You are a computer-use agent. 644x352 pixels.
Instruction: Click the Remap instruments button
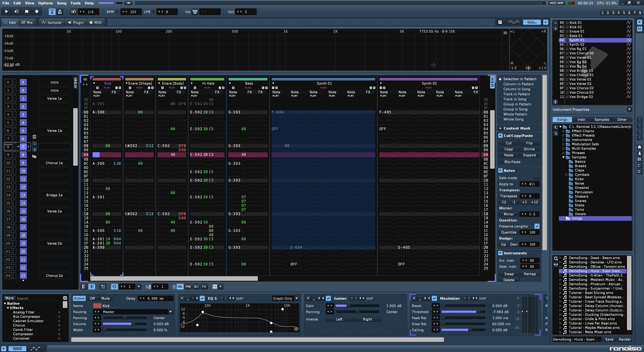(x=529, y=274)
